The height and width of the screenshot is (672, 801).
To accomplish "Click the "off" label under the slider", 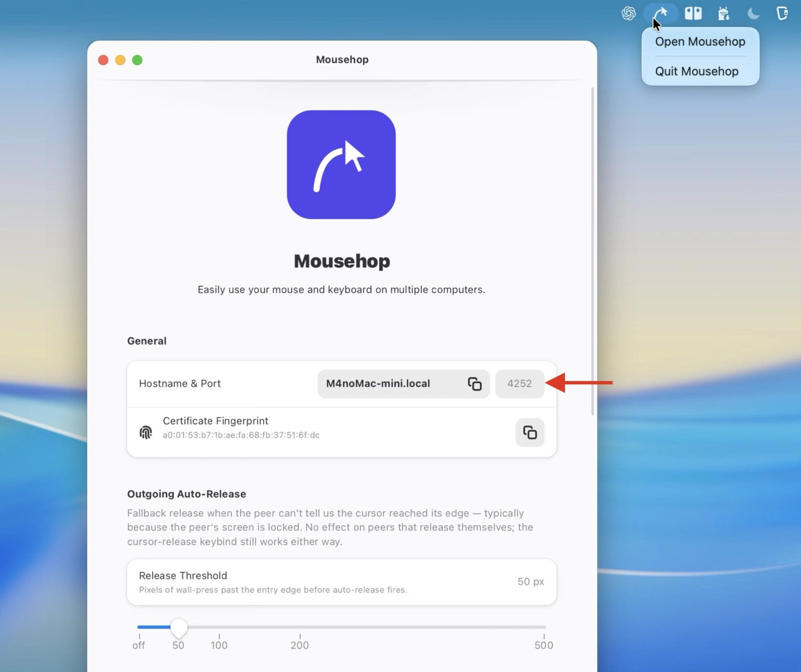I will tap(138, 645).
